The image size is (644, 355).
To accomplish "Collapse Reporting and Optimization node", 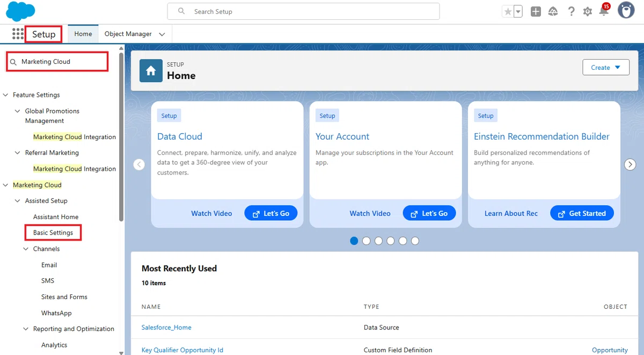I will 26,329.
